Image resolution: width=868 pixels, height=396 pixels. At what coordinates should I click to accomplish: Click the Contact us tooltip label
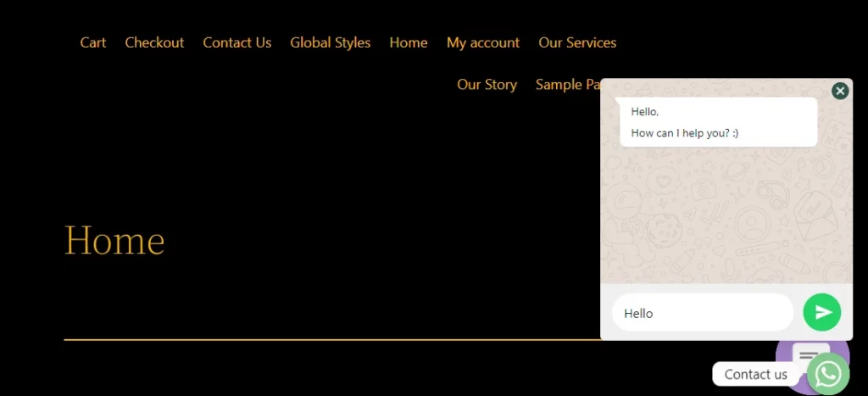755,375
